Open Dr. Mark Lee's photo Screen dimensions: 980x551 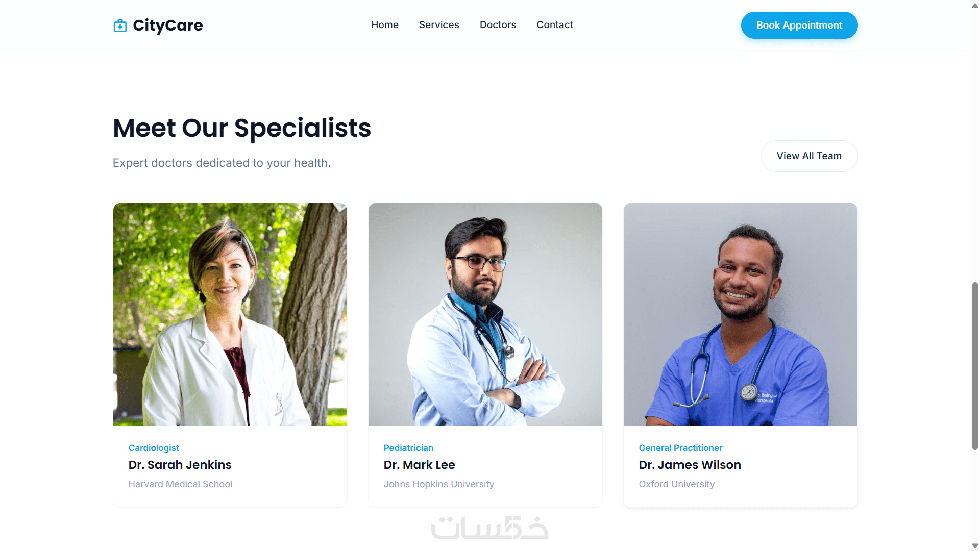(485, 314)
